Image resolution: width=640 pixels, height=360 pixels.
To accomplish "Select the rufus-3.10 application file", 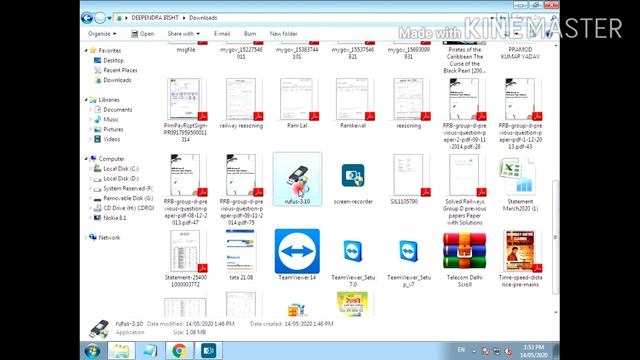I will (297, 180).
